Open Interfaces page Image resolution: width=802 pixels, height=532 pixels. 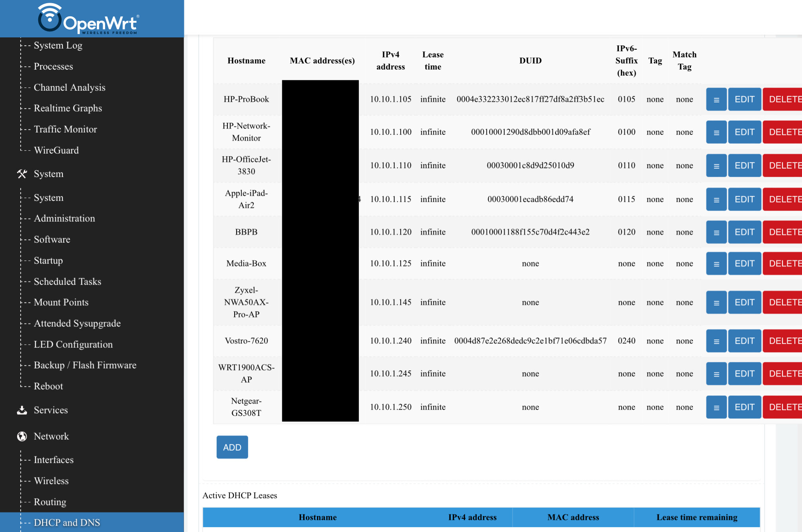[x=54, y=460]
